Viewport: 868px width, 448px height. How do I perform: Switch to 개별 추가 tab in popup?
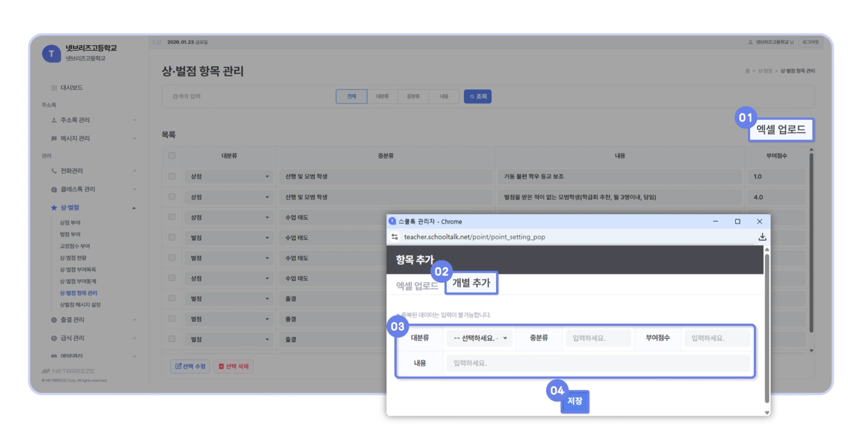[471, 283]
